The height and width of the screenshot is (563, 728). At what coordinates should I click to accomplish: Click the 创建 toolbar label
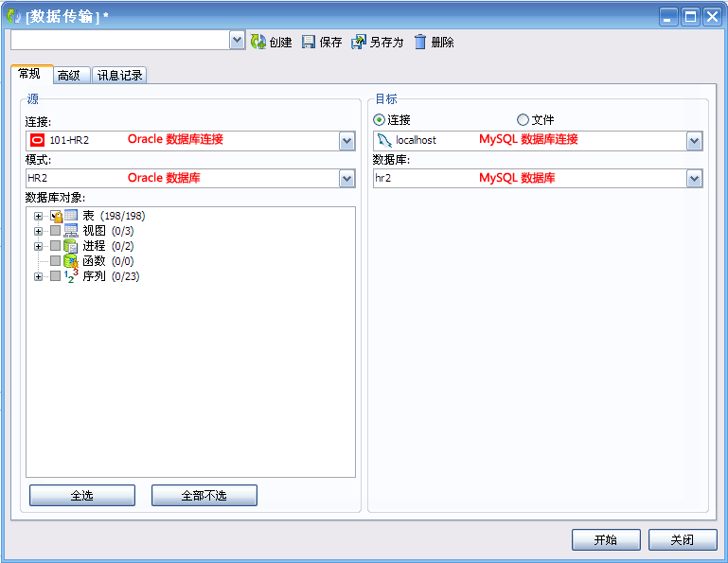coord(281,43)
